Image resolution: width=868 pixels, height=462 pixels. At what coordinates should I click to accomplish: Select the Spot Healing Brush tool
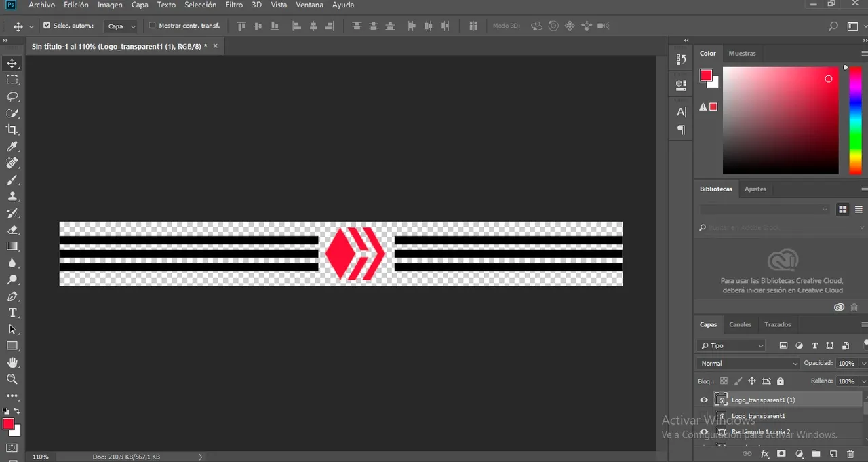pos(12,163)
